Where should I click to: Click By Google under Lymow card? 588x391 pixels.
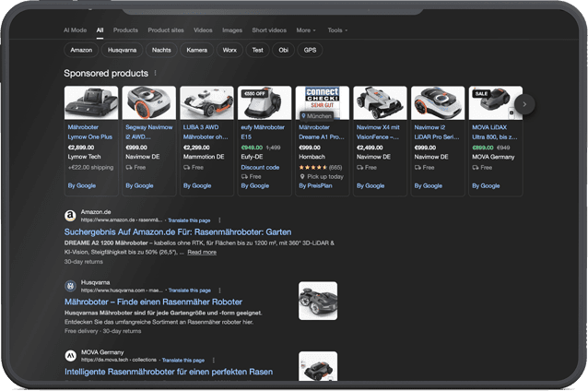(x=82, y=185)
